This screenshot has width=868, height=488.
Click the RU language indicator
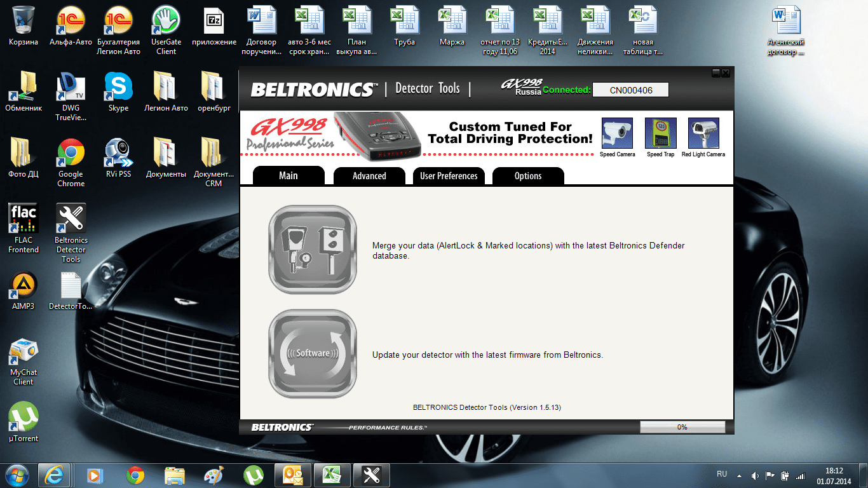click(x=722, y=474)
